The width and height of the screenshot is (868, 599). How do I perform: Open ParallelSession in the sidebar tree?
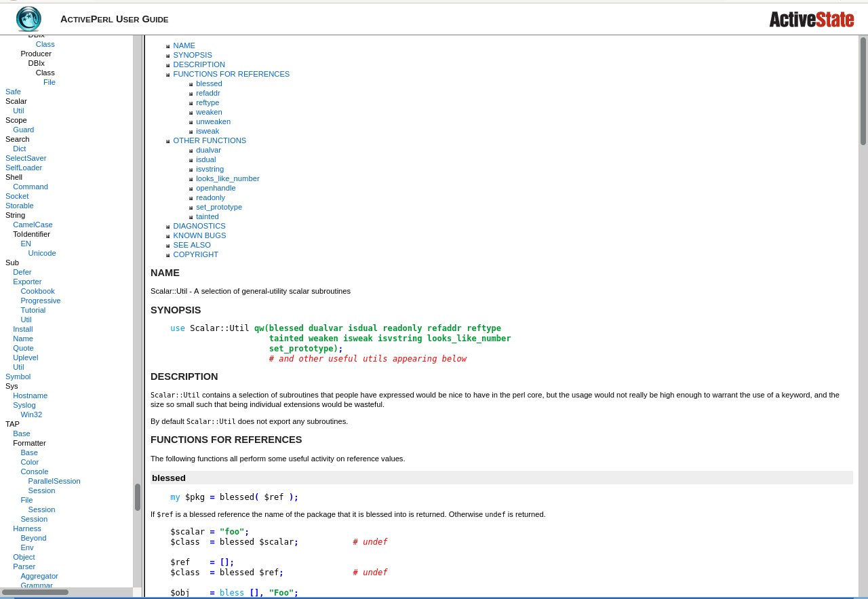54,481
